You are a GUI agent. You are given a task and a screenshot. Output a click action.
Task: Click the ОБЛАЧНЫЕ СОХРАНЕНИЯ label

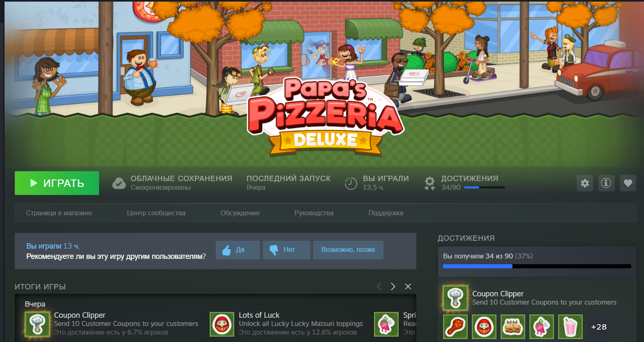[181, 179]
